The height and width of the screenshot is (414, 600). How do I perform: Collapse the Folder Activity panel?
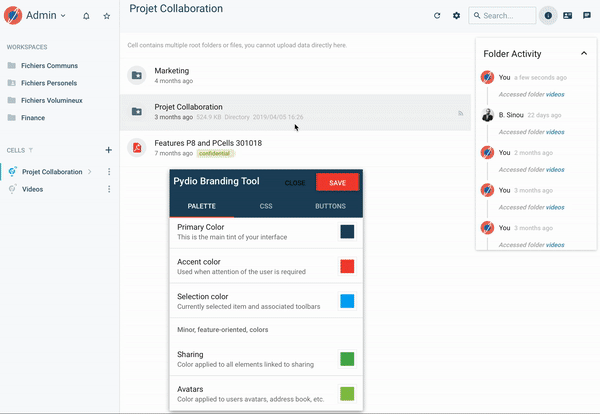click(x=584, y=53)
